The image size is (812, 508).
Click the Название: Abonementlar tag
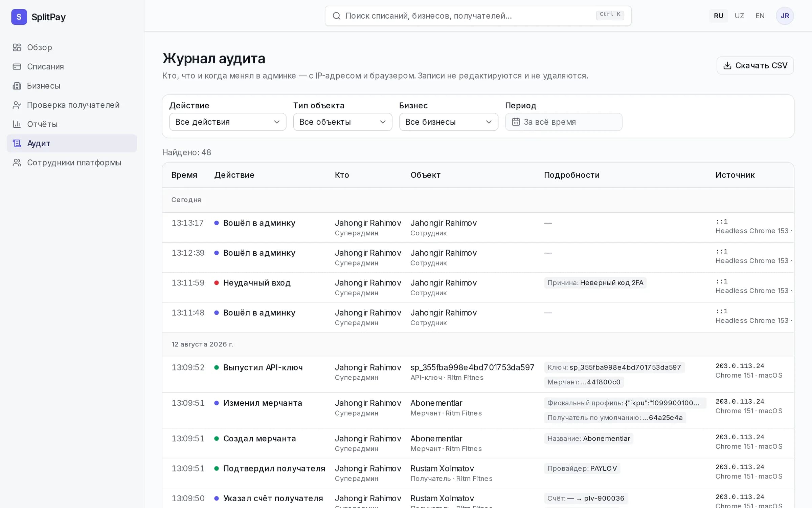(588, 439)
